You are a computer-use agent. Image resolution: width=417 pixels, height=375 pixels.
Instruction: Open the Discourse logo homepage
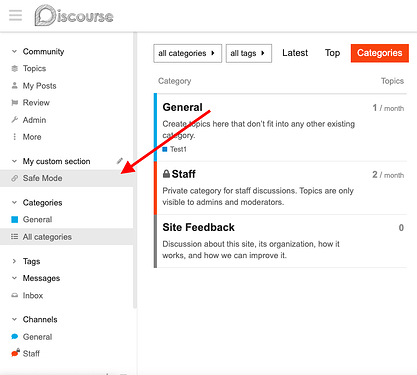[74, 15]
